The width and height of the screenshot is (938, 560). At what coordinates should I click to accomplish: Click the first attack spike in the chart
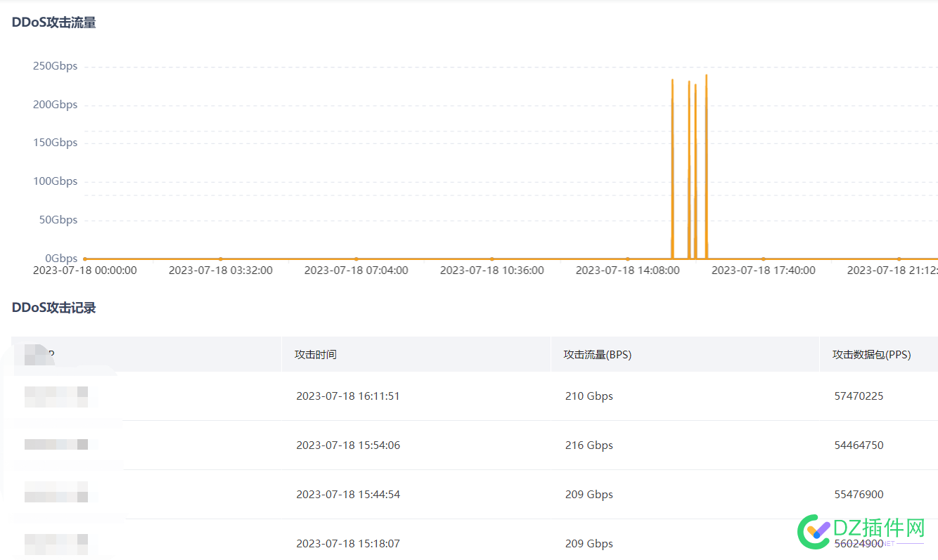click(672, 169)
